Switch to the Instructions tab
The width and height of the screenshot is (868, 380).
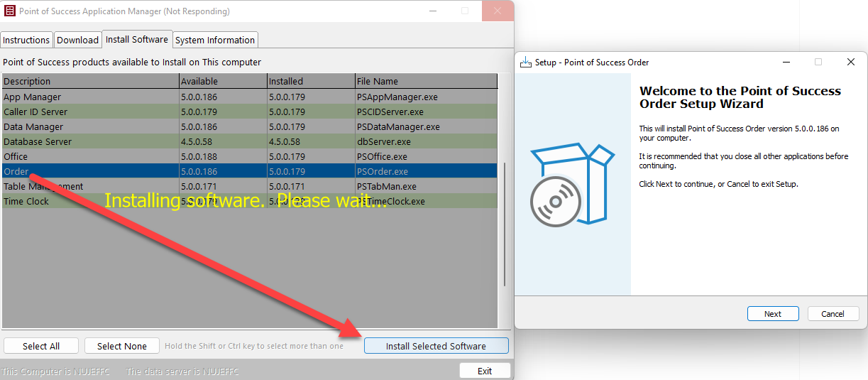(26, 40)
